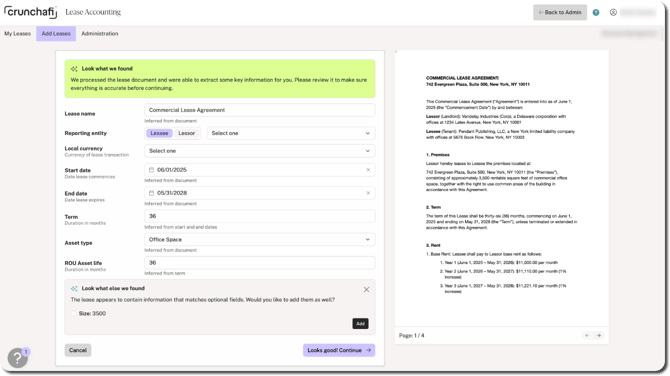The height and width of the screenshot is (376, 670).
Task: Open calendar icon in Start date field
Action: 151,170
